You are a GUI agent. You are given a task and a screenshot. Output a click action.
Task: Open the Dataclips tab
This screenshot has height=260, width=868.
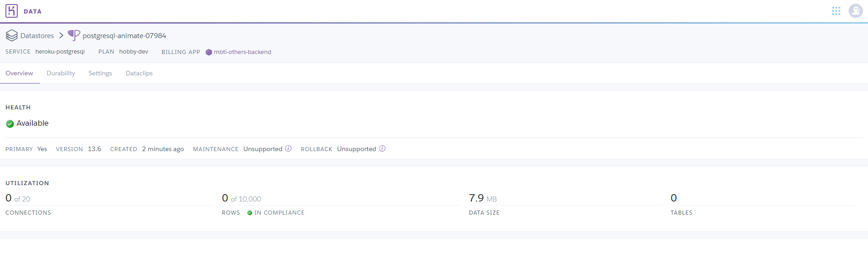[x=139, y=73]
